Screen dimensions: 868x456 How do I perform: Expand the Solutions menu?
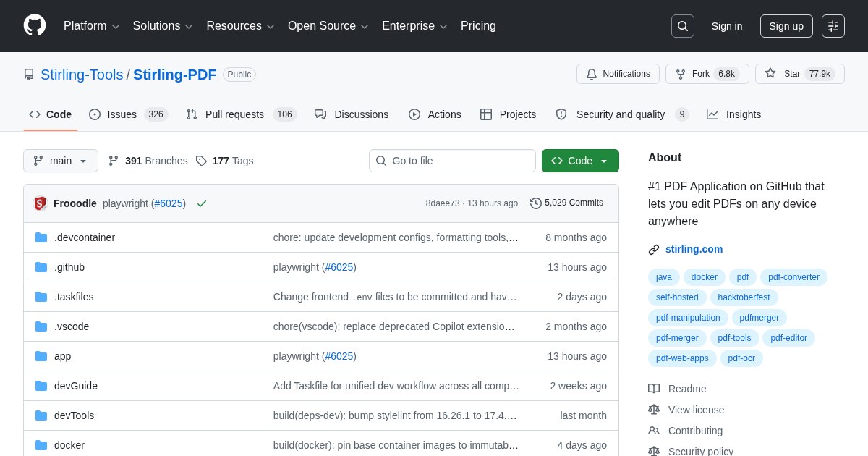[x=163, y=26]
